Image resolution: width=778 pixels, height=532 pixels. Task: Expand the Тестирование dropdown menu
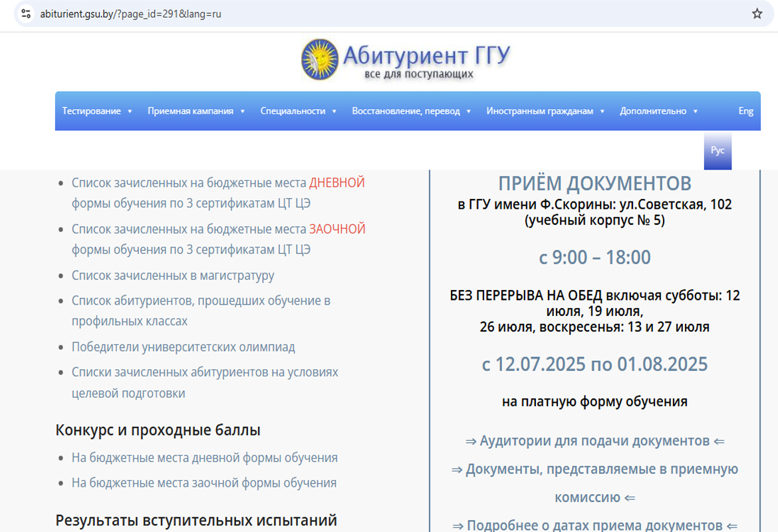[x=97, y=111]
